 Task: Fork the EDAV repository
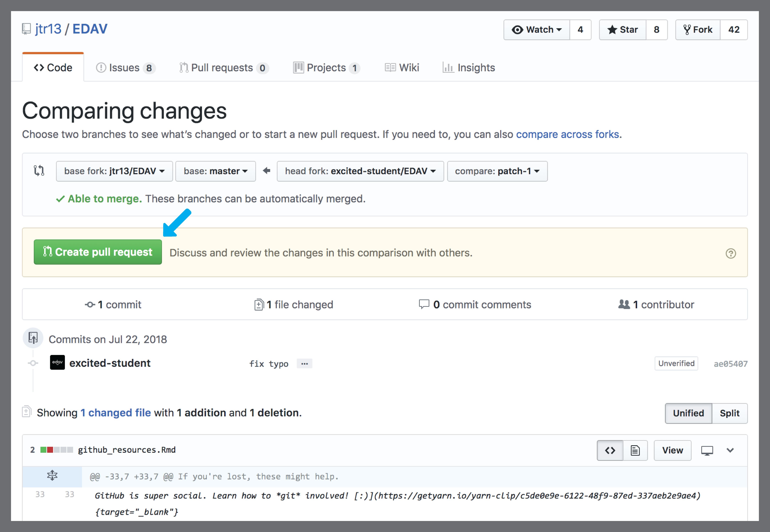(698, 30)
